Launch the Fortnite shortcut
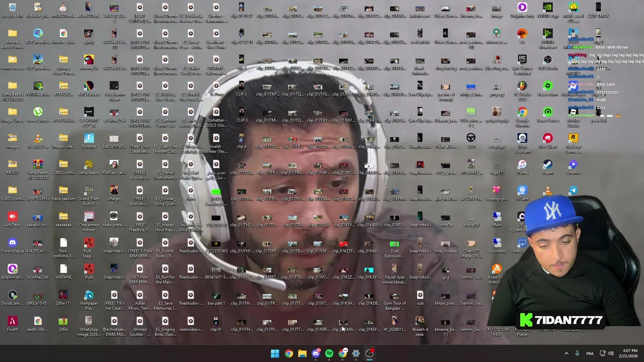 tap(89, 141)
